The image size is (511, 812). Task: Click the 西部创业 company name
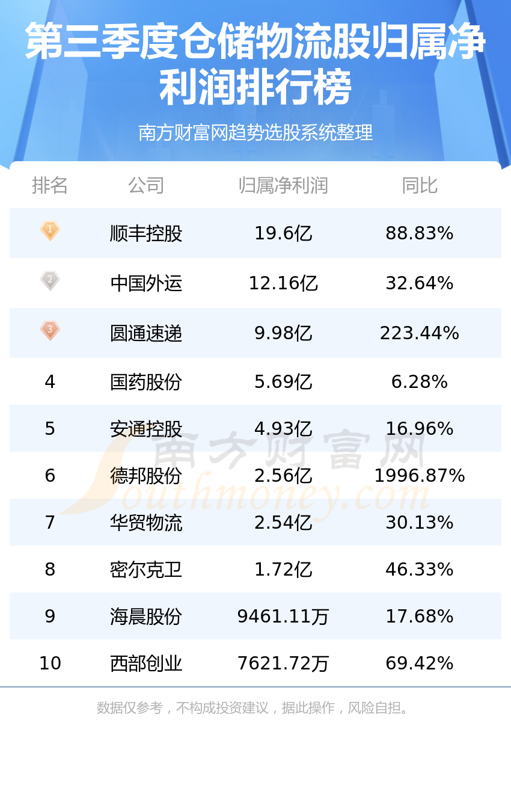click(x=146, y=663)
